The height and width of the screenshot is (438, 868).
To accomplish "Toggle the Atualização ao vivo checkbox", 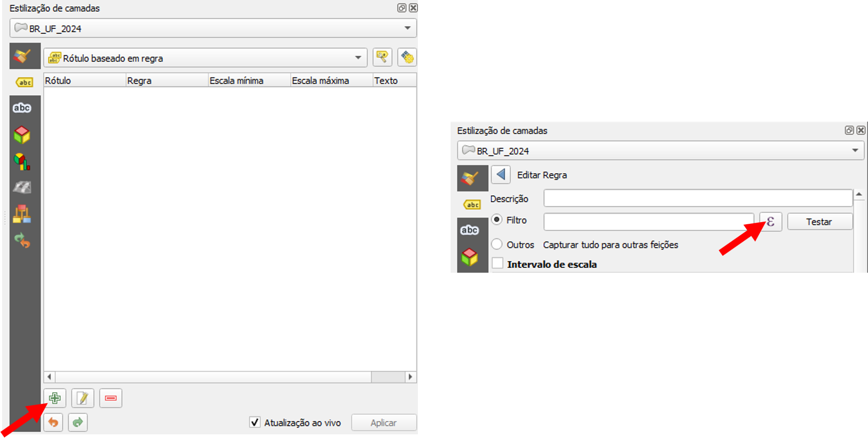I will 255,422.
